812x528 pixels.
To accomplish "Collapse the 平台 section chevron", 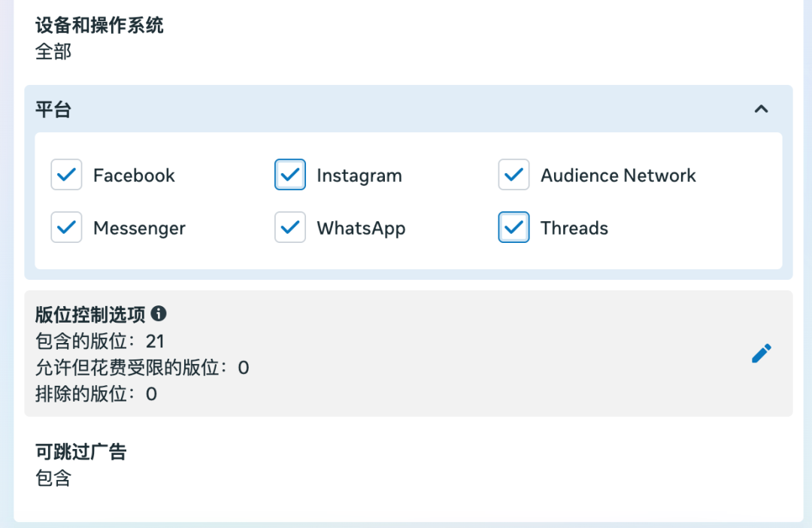I will (x=761, y=109).
